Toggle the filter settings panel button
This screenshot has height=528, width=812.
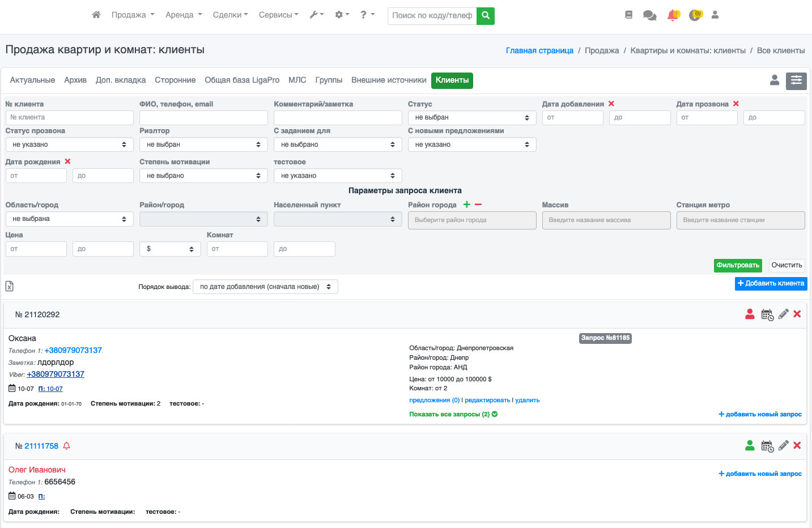796,81
